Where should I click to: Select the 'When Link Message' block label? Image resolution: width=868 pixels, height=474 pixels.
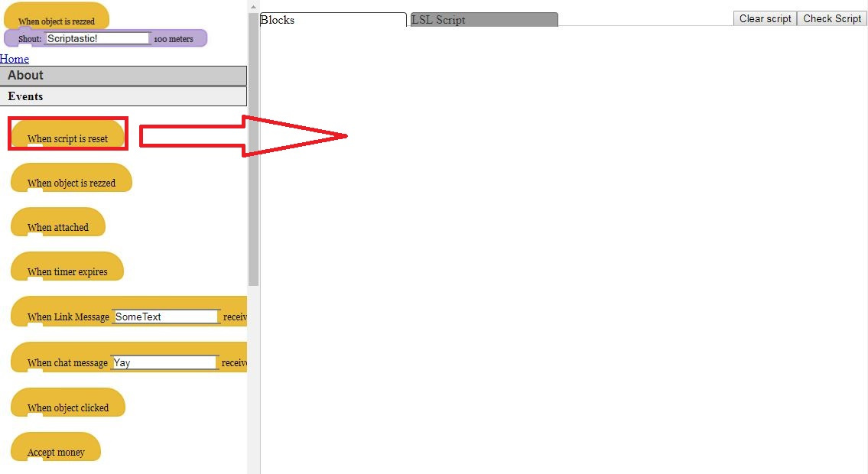point(68,317)
